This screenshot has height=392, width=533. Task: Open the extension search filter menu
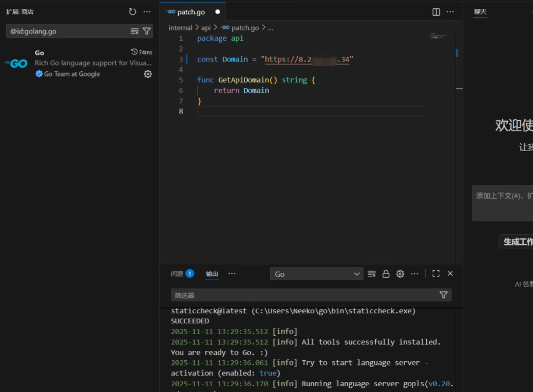pos(147,31)
